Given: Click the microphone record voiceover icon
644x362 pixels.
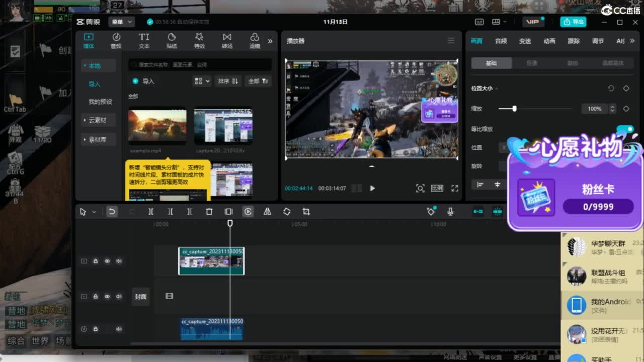Looking at the screenshot, I should 450,212.
